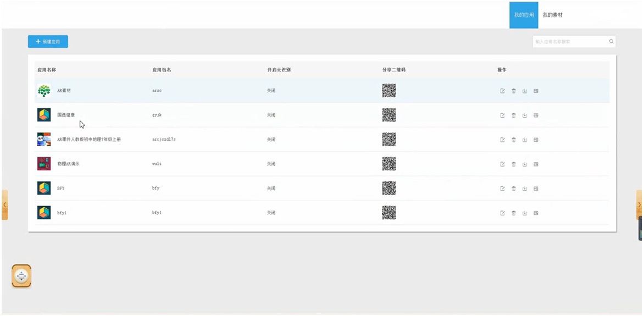Select the app name AR素材
The image size is (644, 316).
64,90
